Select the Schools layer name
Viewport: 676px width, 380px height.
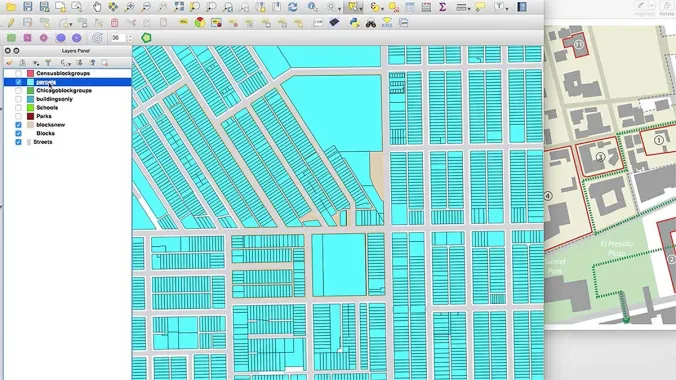click(x=47, y=108)
